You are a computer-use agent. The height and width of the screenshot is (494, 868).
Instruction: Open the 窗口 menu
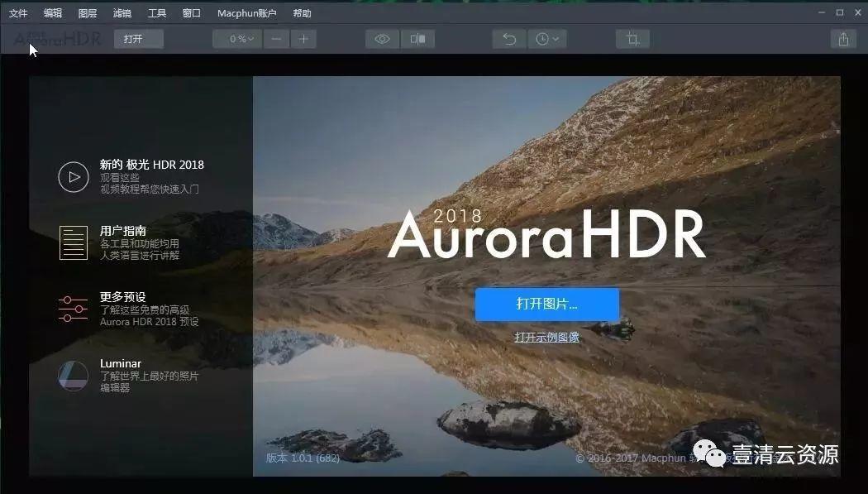pyautogui.click(x=191, y=13)
